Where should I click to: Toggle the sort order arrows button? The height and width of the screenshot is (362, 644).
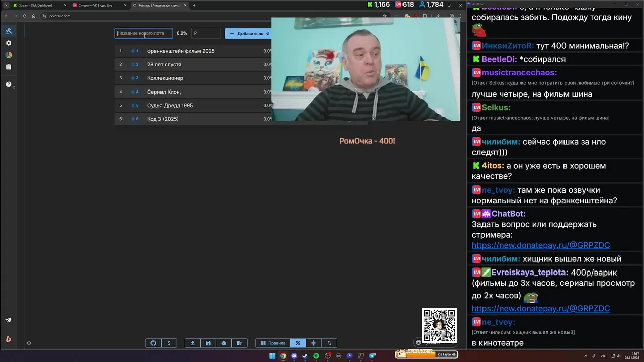(329, 343)
